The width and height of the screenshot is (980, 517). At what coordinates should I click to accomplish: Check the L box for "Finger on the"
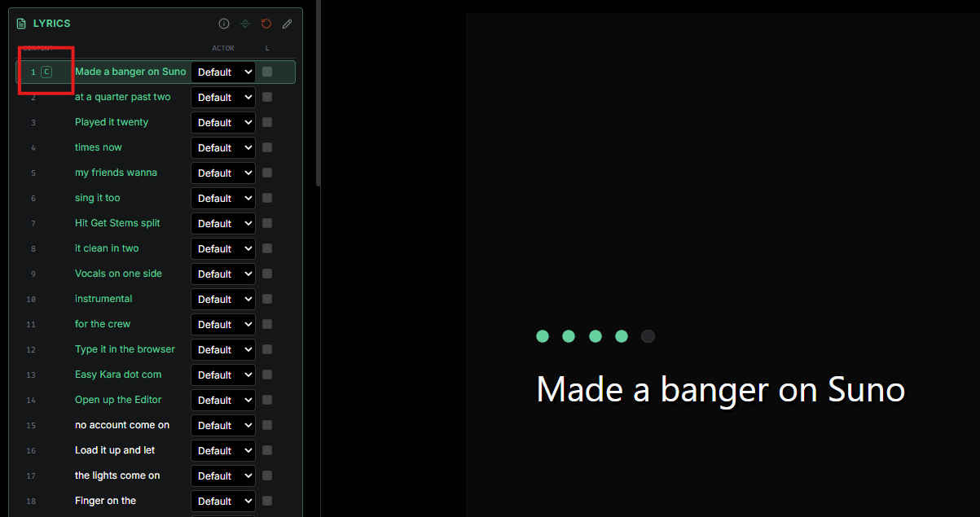coord(267,501)
